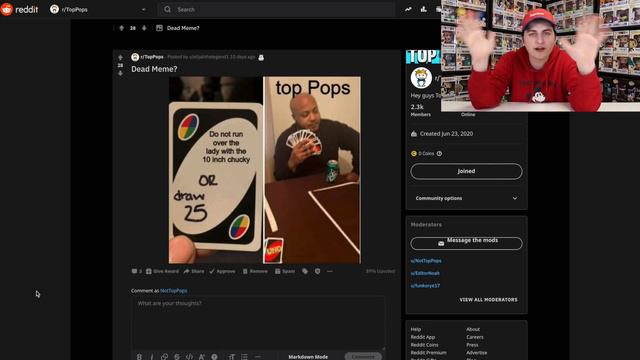Image resolution: width=640 pixels, height=360 pixels.
Task: Mark the post as Spam
Action: click(x=285, y=271)
